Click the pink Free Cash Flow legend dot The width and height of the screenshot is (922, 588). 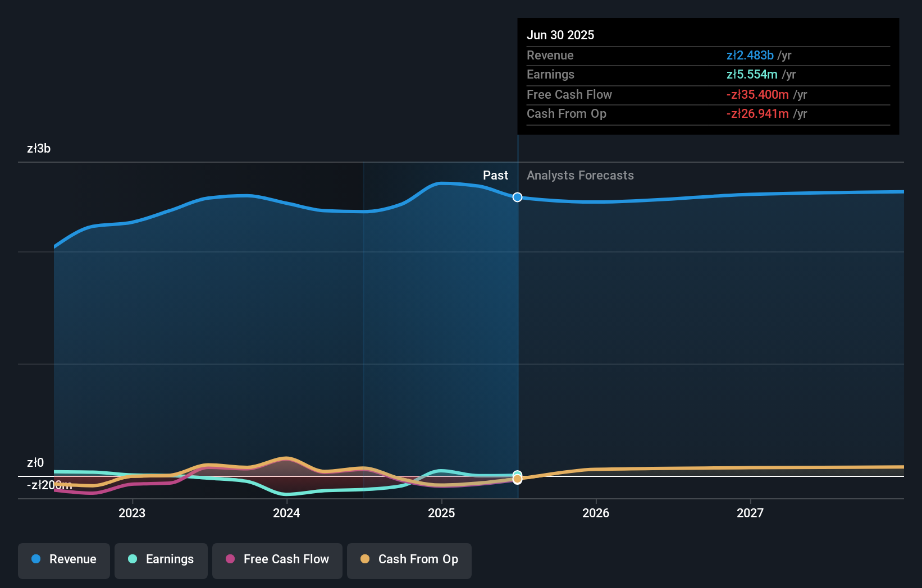point(230,559)
